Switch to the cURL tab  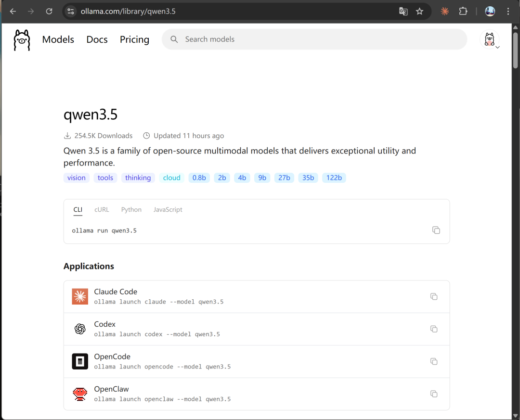point(102,209)
